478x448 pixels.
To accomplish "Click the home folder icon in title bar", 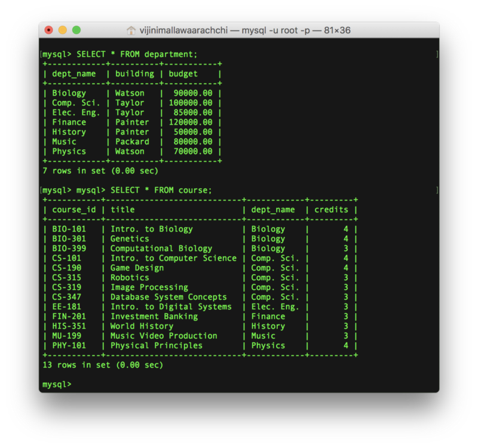I will pos(131,30).
